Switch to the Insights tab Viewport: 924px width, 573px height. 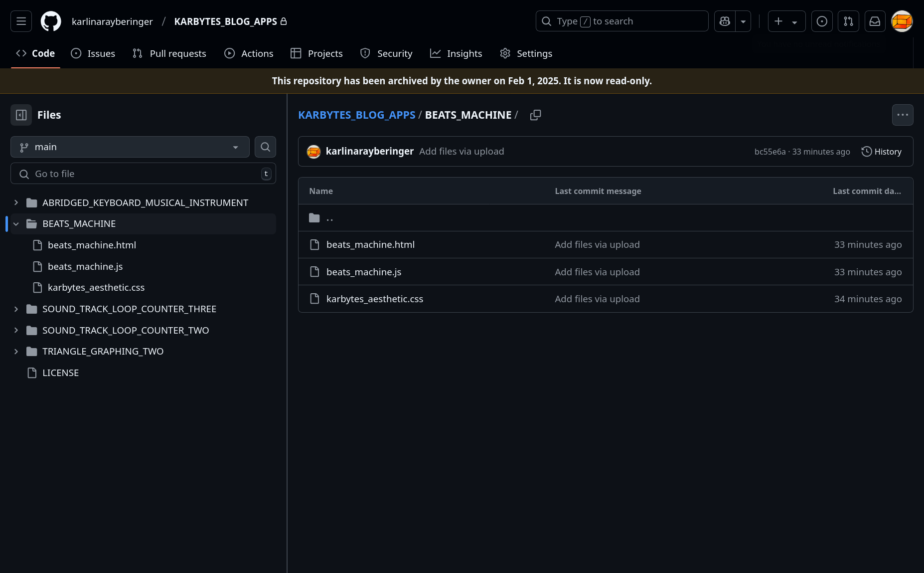click(456, 53)
